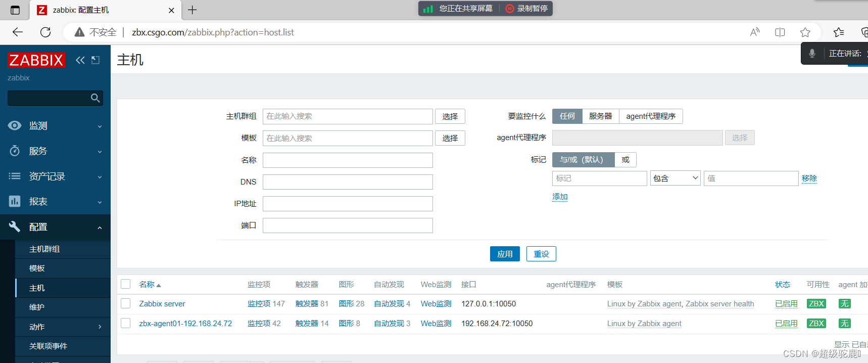Click 已启用 status for Zabbix server

pyautogui.click(x=786, y=304)
